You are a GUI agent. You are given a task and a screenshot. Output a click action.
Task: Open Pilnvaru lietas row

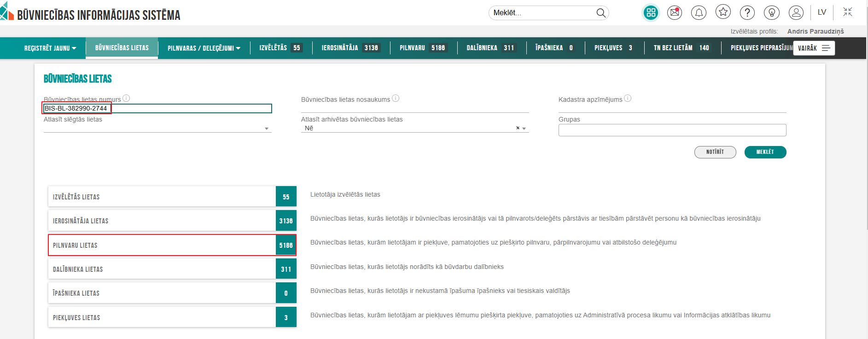pyautogui.click(x=172, y=245)
